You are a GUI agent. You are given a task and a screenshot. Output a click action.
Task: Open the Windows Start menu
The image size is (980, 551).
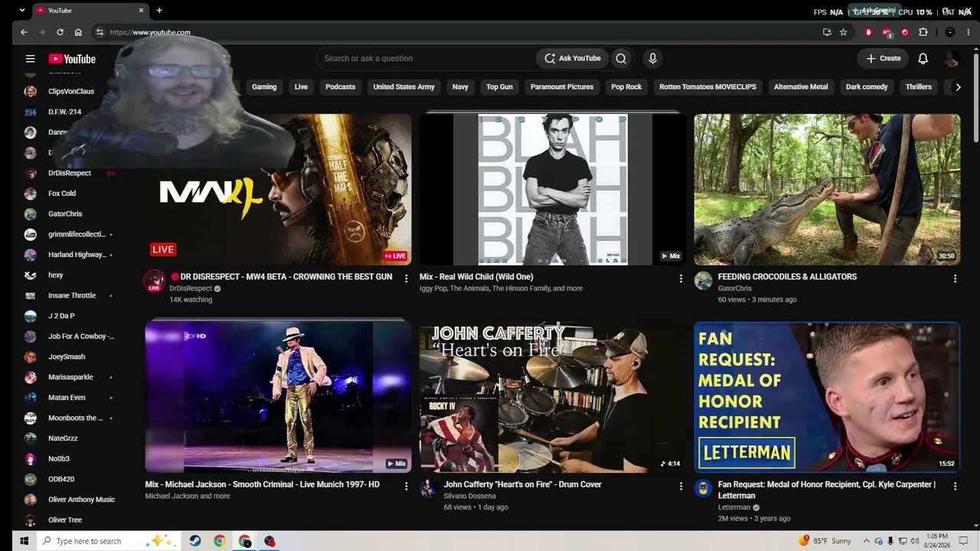24,541
